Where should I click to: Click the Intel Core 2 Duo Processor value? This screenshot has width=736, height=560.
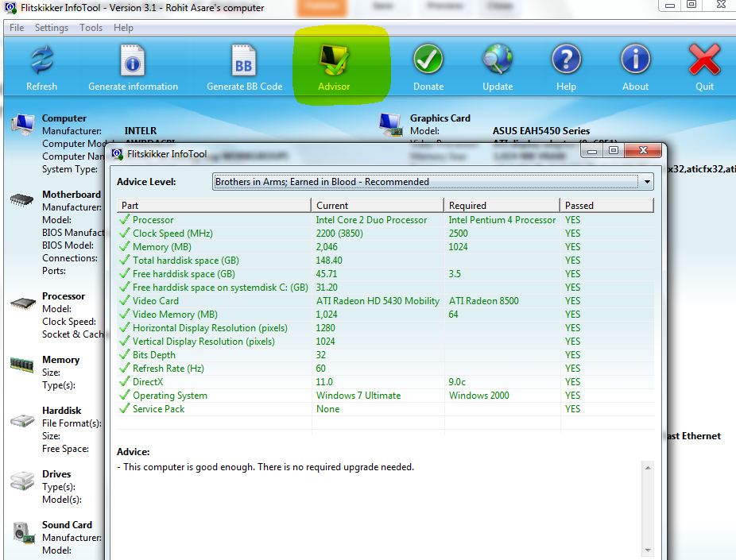(x=371, y=219)
